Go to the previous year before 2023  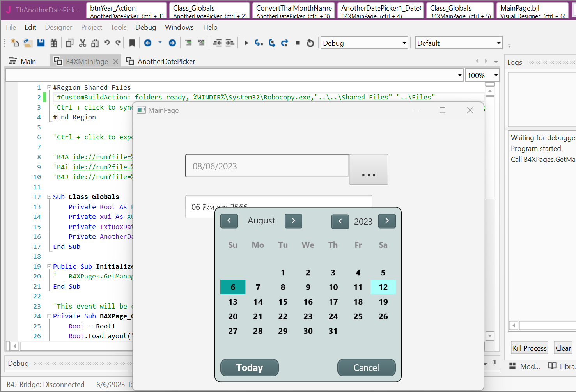(x=340, y=222)
